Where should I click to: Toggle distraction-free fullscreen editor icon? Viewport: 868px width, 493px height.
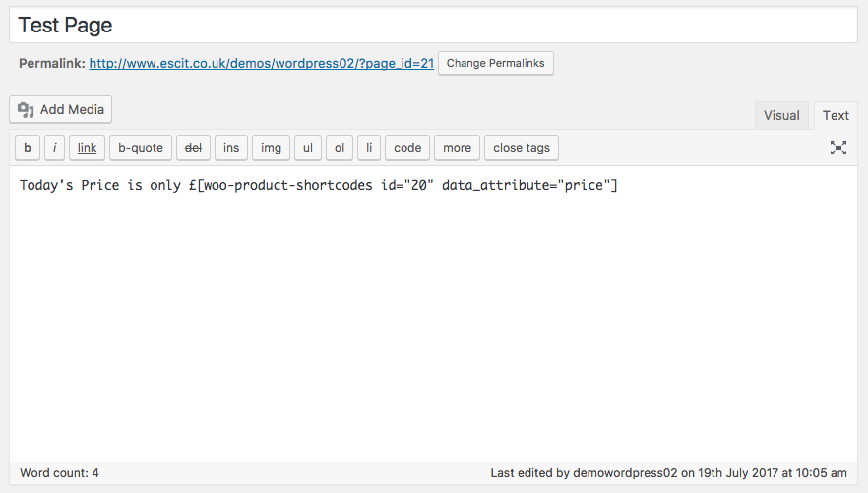(x=837, y=148)
